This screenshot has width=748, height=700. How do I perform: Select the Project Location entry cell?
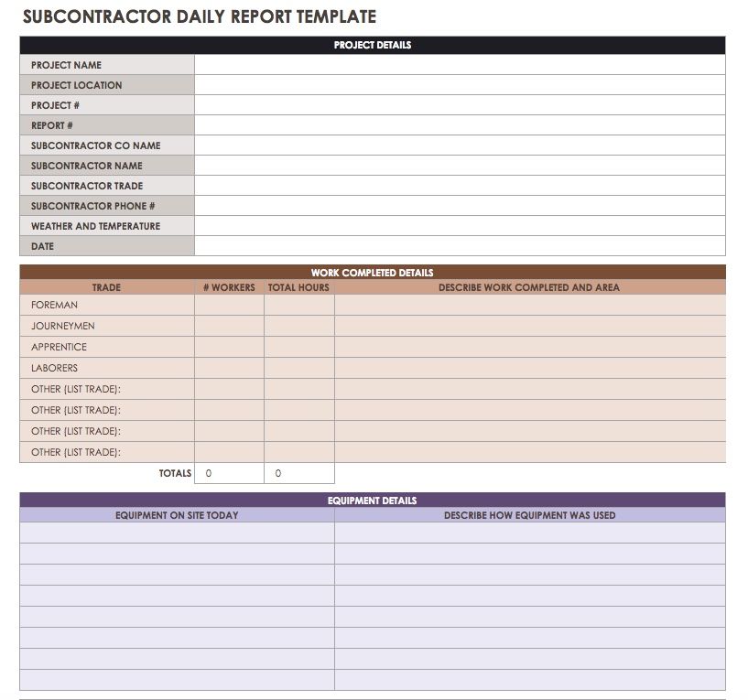click(x=460, y=85)
